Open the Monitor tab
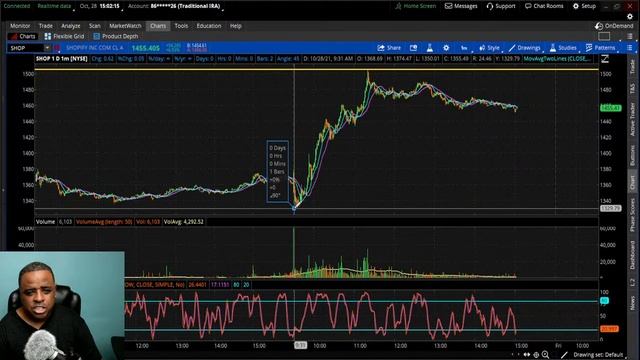This screenshot has width=640, height=360. tap(20, 26)
